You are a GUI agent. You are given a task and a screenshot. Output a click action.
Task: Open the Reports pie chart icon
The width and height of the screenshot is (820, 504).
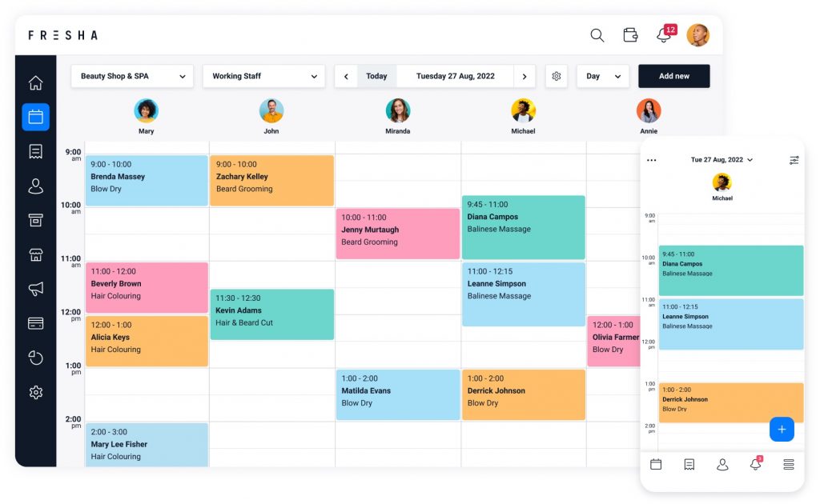[35, 358]
